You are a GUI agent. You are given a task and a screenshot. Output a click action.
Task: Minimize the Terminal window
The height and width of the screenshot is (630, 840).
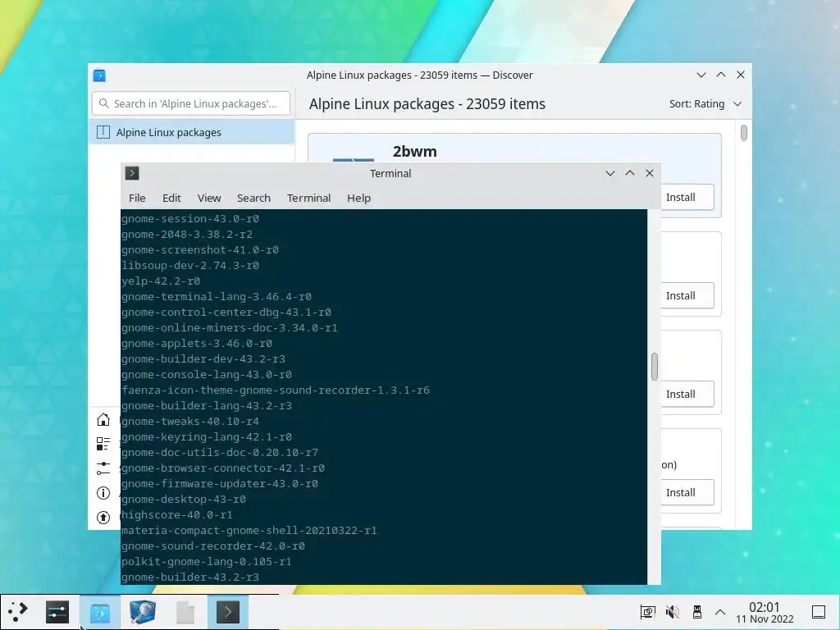point(609,173)
